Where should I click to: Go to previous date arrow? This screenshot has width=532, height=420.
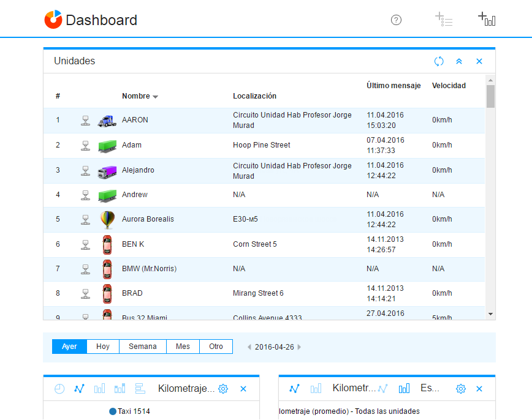[x=249, y=347]
